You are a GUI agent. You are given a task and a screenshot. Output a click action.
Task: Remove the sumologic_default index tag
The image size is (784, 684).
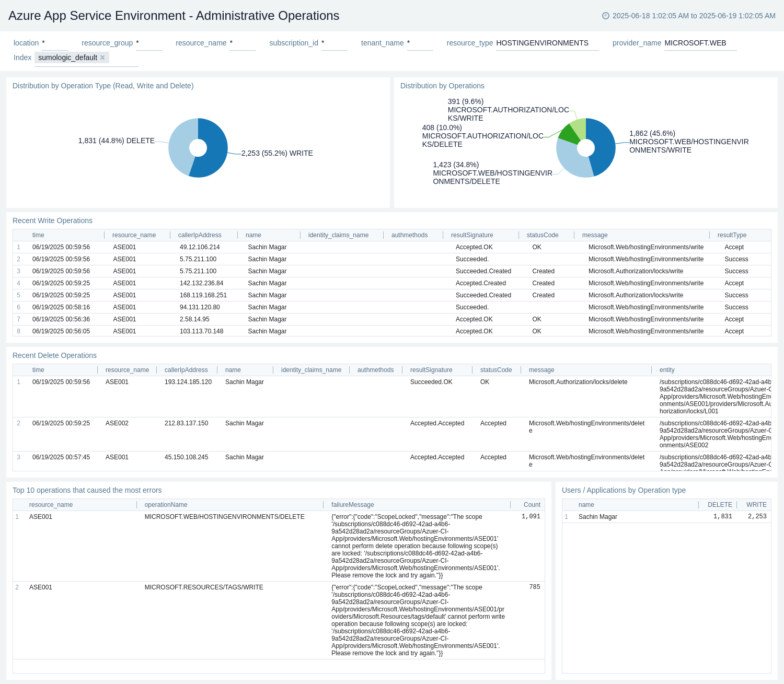pos(102,57)
